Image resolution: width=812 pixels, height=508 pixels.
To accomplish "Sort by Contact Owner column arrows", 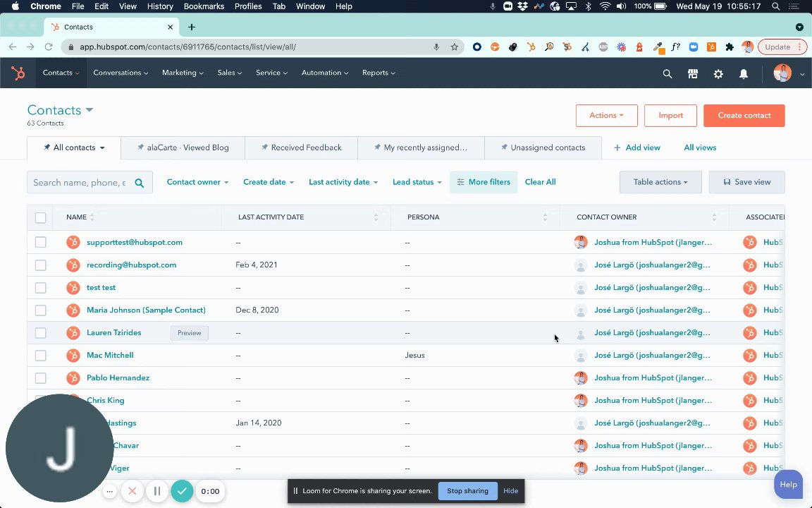I will coord(714,217).
